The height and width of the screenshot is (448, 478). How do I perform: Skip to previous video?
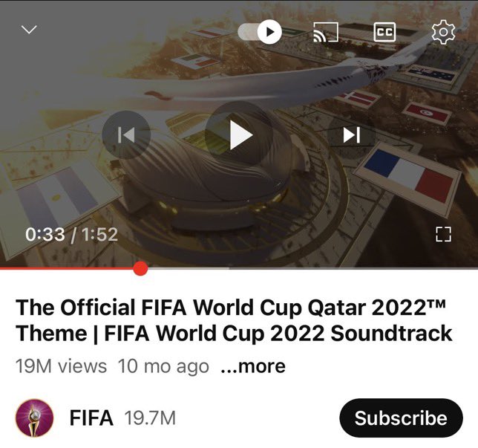click(x=126, y=134)
